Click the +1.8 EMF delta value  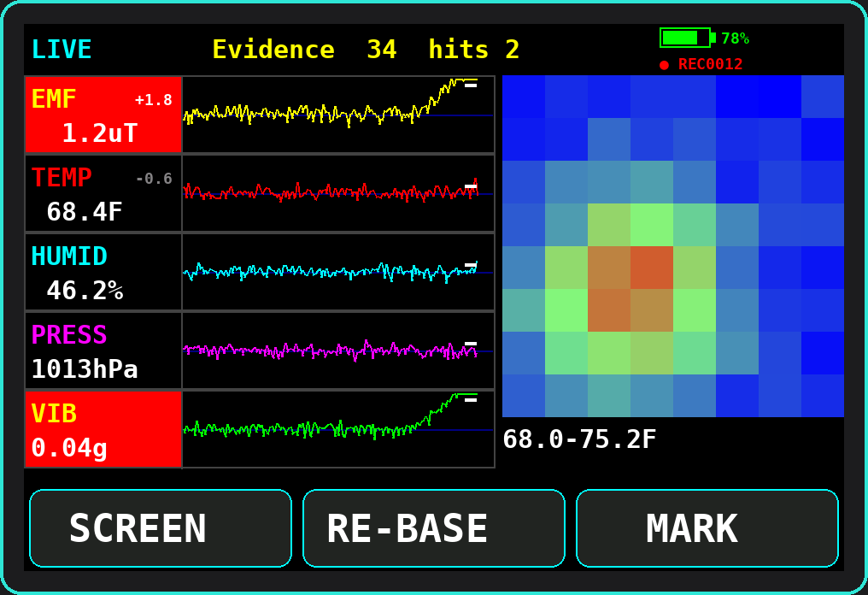coord(153,100)
